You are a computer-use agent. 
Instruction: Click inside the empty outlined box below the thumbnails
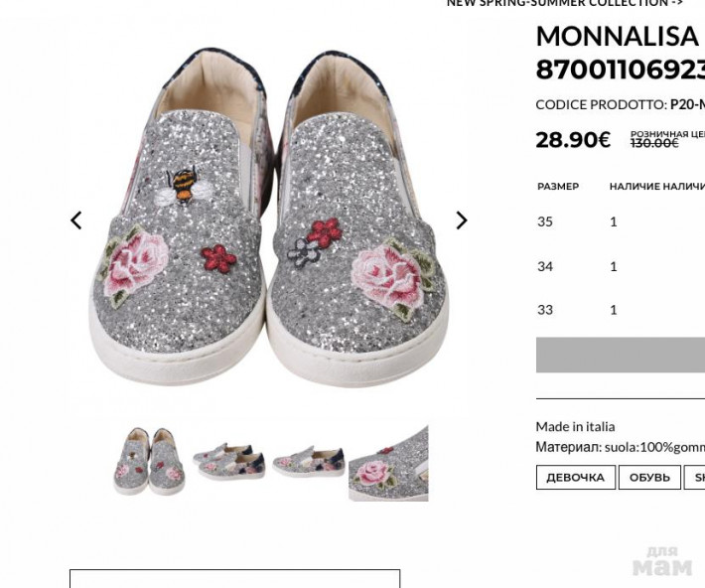tap(234, 579)
